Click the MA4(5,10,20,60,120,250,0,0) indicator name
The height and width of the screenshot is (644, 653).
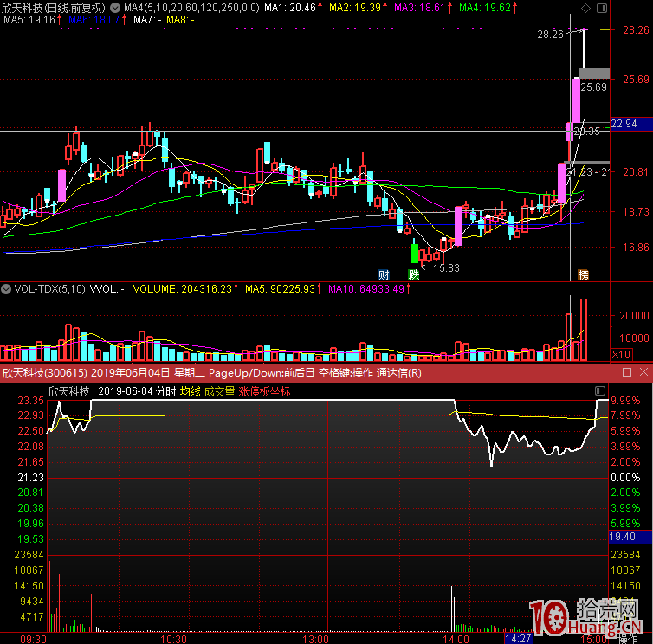click(191, 8)
